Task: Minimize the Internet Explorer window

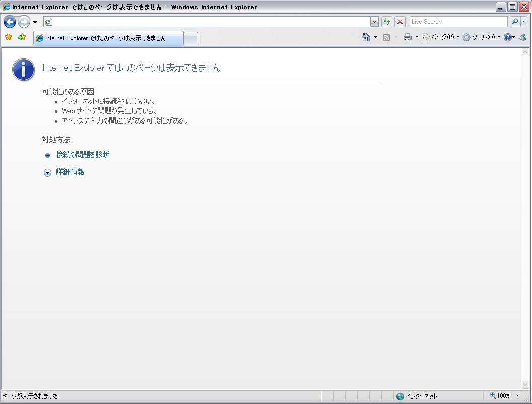Action: 500,7
